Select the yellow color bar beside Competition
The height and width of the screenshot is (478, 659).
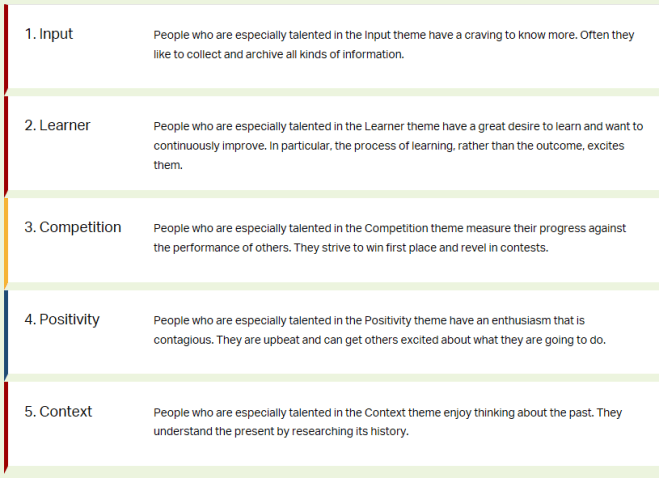(x=5, y=240)
